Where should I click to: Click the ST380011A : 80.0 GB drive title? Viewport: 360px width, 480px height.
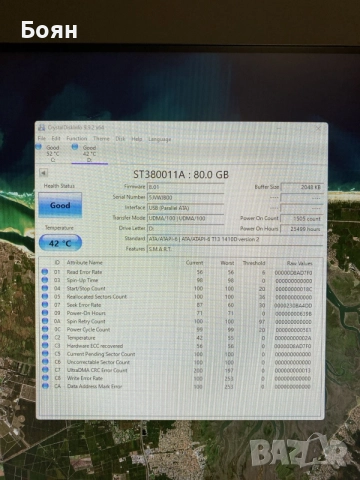[x=181, y=174]
